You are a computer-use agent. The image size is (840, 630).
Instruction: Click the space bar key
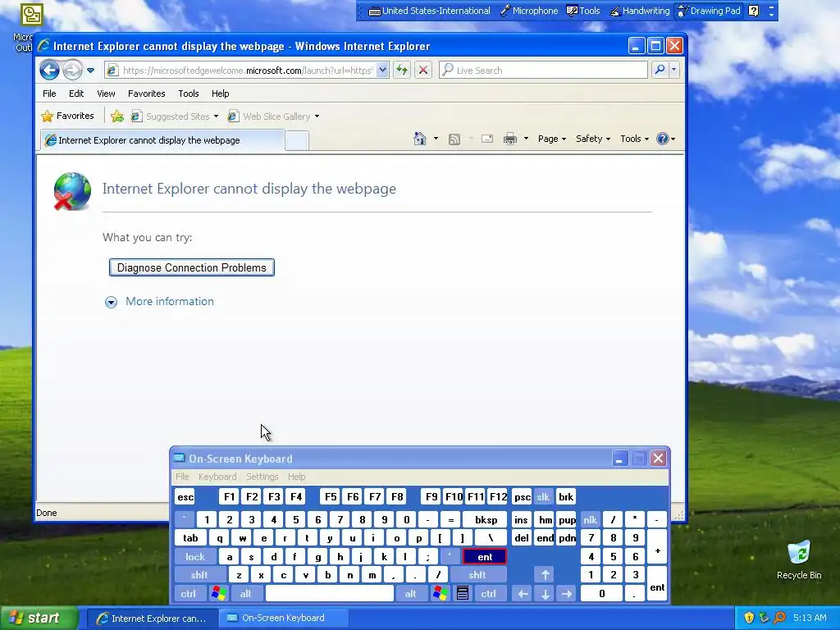pyautogui.click(x=330, y=594)
